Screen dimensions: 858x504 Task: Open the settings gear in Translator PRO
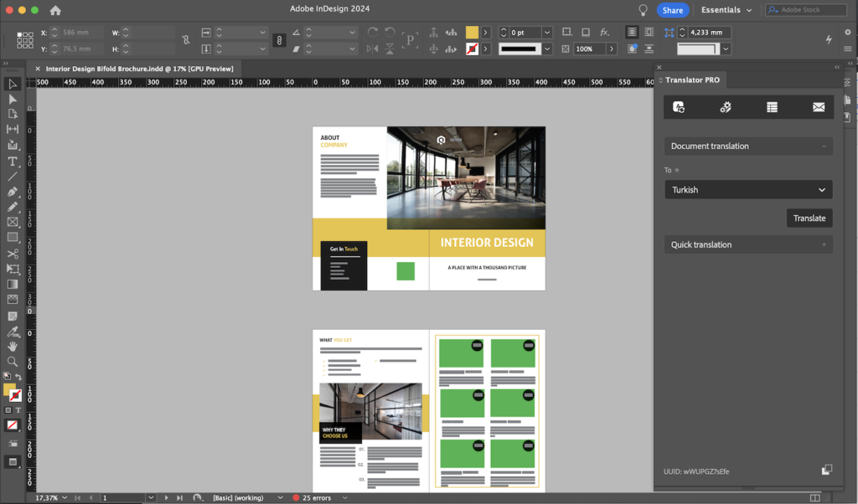pyautogui.click(x=726, y=107)
